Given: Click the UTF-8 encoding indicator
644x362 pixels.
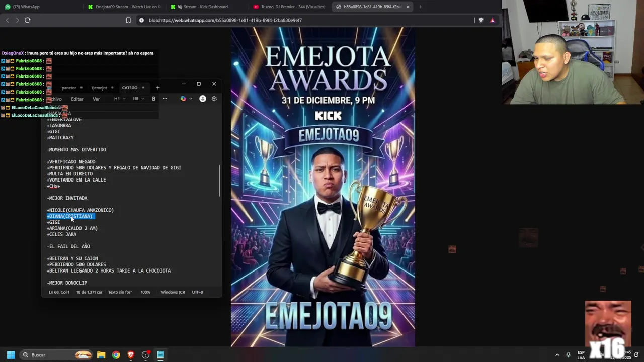Looking at the screenshot, I should click(x=197, y=292).
